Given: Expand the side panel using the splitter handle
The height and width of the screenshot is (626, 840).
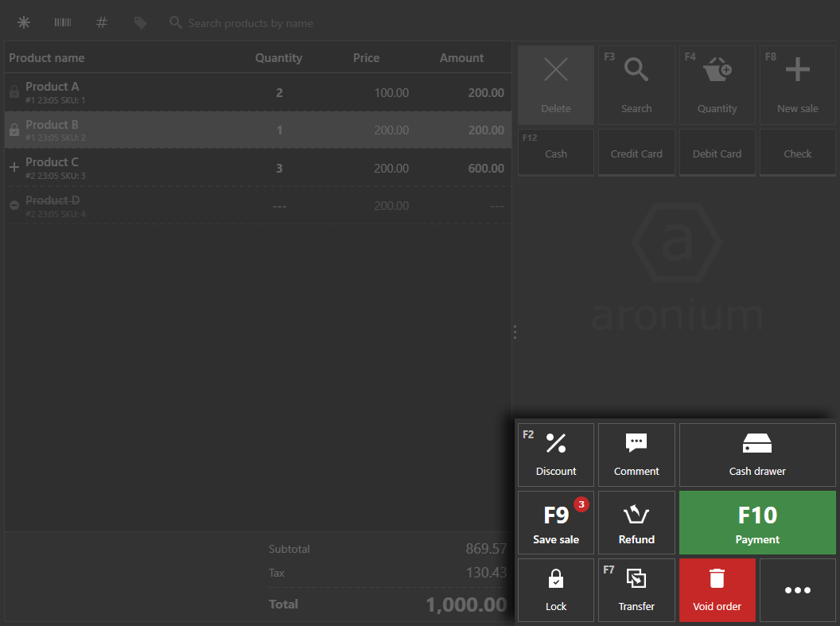Looking at the screenshot, I should pos(515,332).
